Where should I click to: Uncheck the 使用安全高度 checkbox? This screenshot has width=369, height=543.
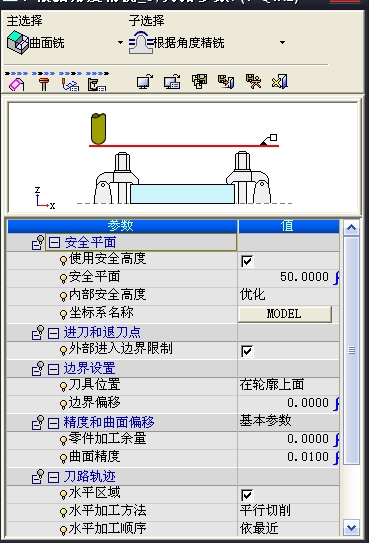pyautogui.click(x=247, y=261)
